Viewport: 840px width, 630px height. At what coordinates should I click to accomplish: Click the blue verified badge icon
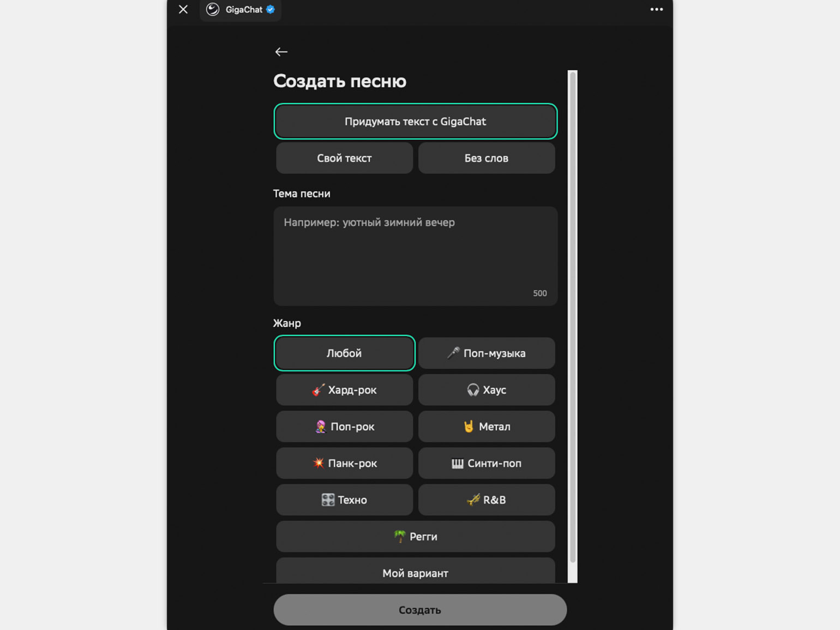[x=271, y=9]
